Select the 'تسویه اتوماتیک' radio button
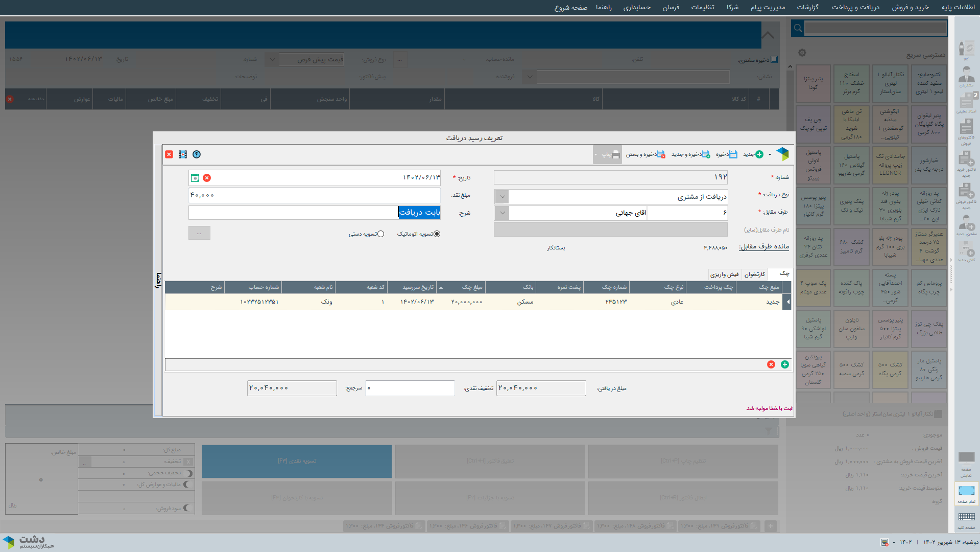 (x=437, y=234)
